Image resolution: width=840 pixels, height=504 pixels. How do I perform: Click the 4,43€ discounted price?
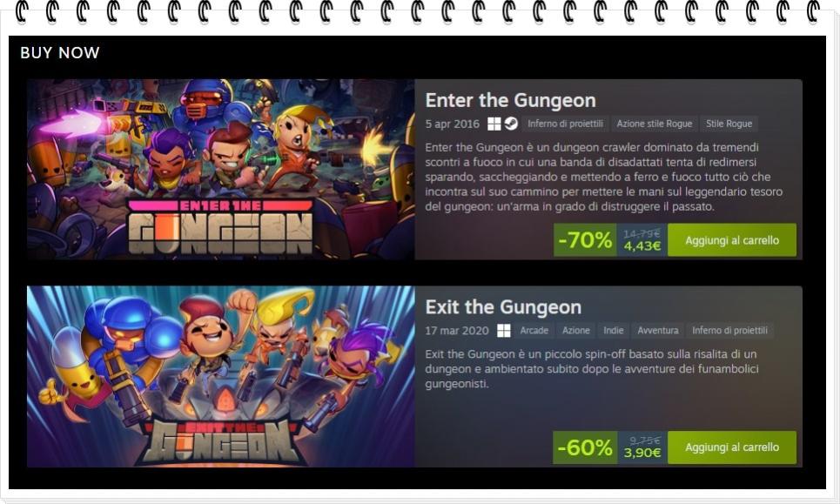642,246
